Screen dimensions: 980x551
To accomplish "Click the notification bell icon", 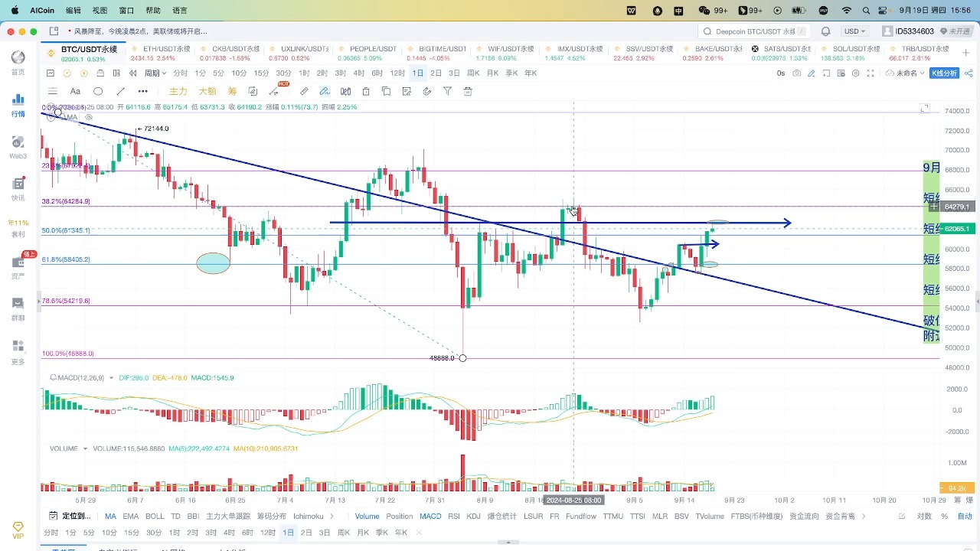I will pos(825,31).
